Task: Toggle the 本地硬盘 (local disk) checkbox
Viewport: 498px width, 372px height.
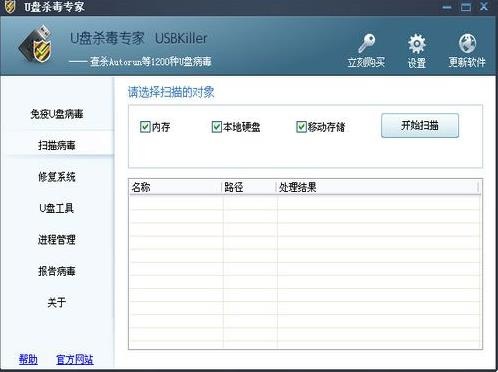Action: [216, 127]
